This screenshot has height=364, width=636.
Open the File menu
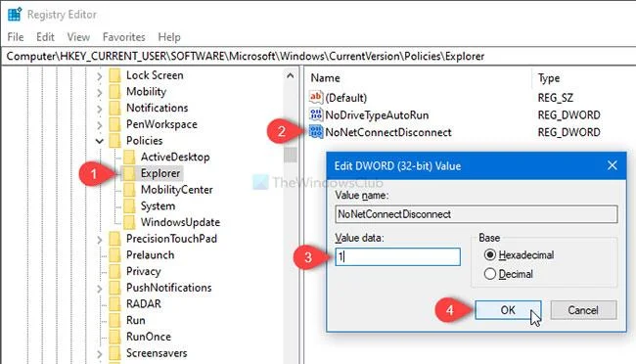coord(16,37)
